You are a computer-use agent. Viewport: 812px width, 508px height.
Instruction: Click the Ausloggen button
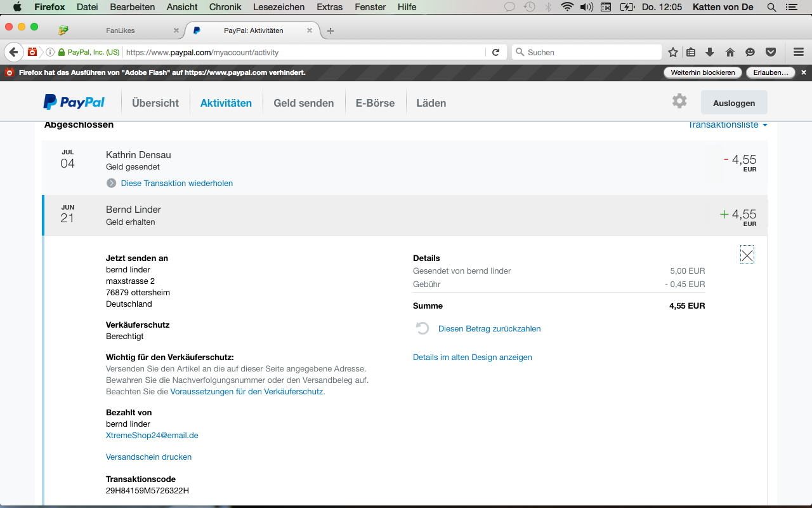pos(734,103)
